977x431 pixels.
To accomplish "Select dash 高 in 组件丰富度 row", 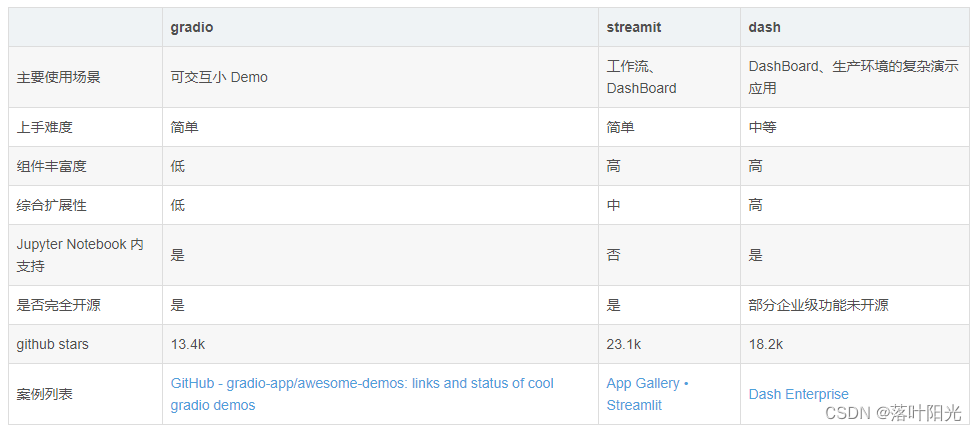I will [756, 166].
